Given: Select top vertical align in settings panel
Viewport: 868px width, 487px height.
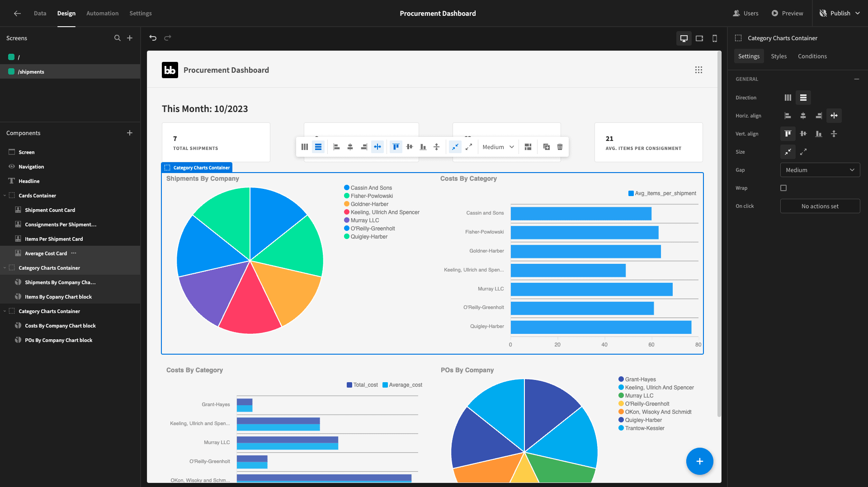Looking at the screenshot, I should pyautogui.click(x=788, y=134).
